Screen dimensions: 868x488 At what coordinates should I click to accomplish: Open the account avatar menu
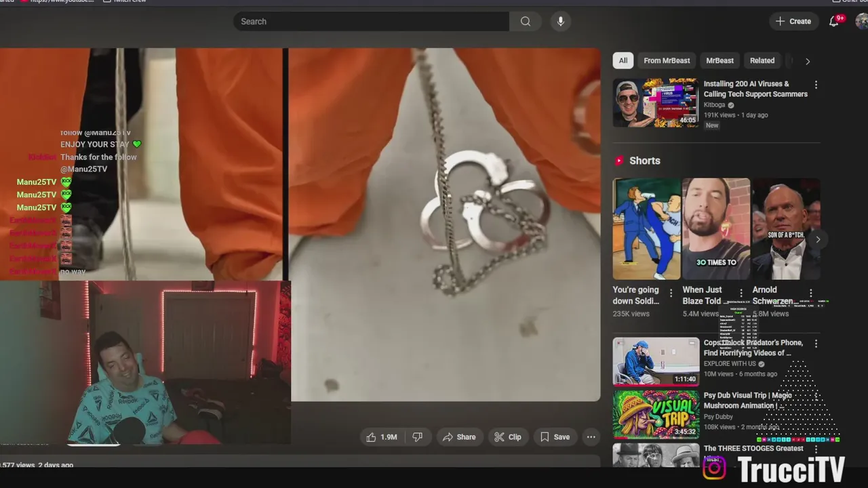click(x=861, y=21)
